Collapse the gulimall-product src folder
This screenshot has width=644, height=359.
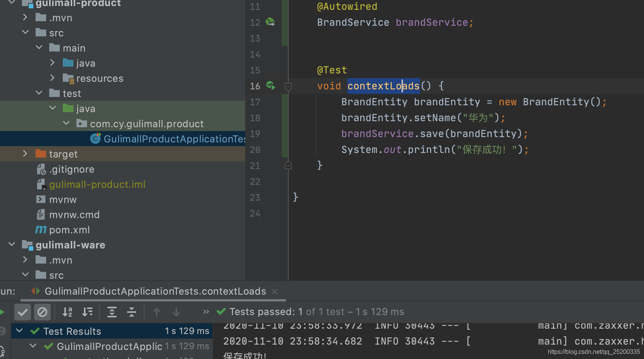point(25,33)
